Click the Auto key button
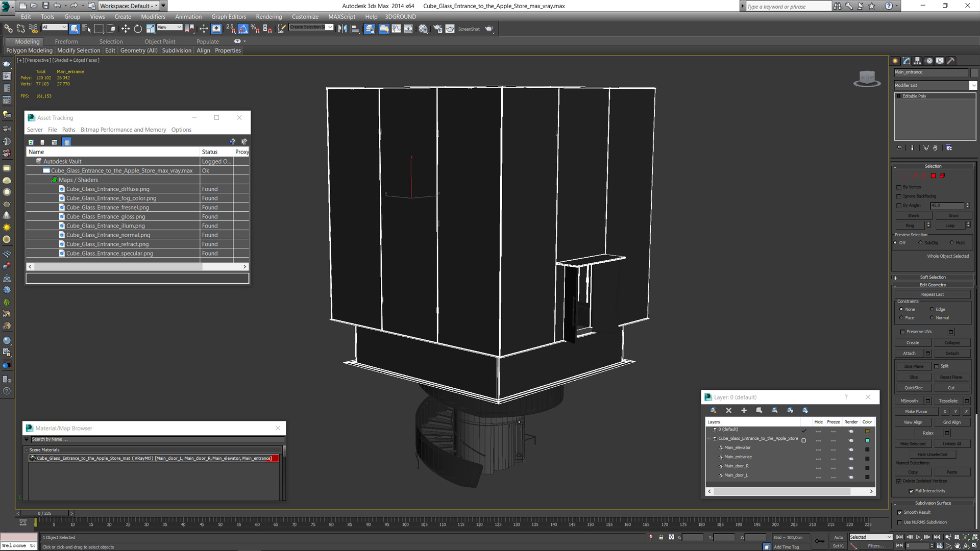This screenshot has width=980, height=551. pos(838,537)
